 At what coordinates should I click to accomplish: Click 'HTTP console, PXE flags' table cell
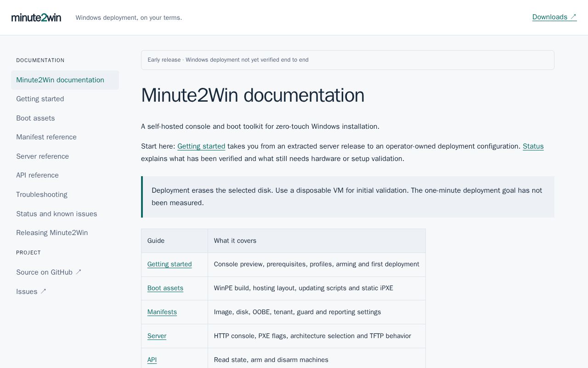click(x=317, y=336)
